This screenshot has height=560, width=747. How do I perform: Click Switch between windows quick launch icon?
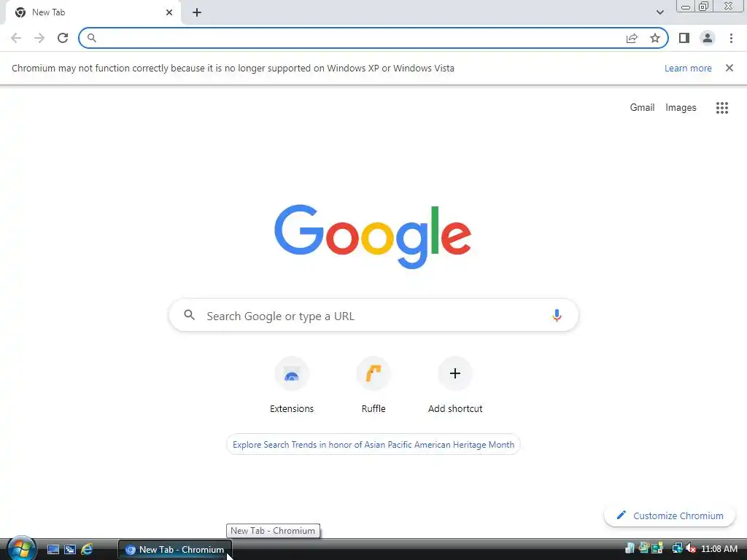70,550
